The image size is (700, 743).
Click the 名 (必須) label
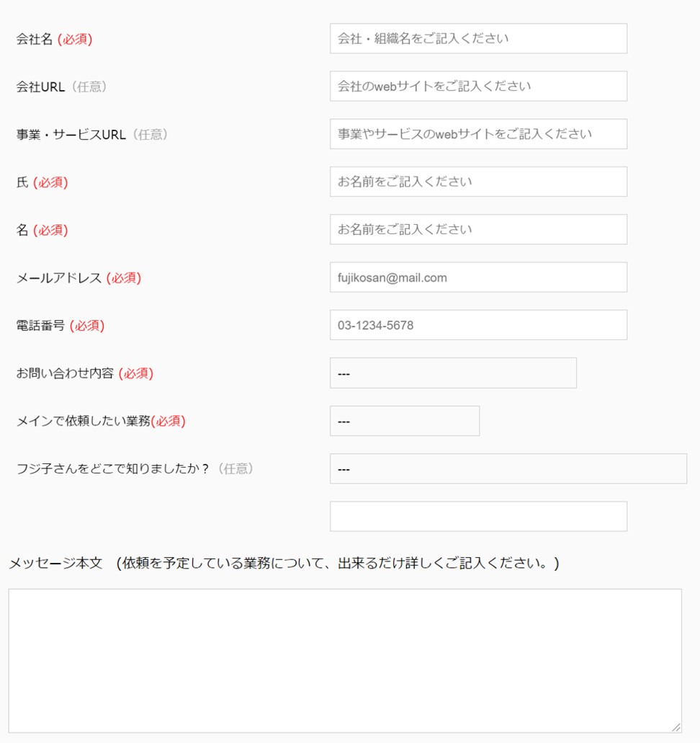(x=42, y=231)
